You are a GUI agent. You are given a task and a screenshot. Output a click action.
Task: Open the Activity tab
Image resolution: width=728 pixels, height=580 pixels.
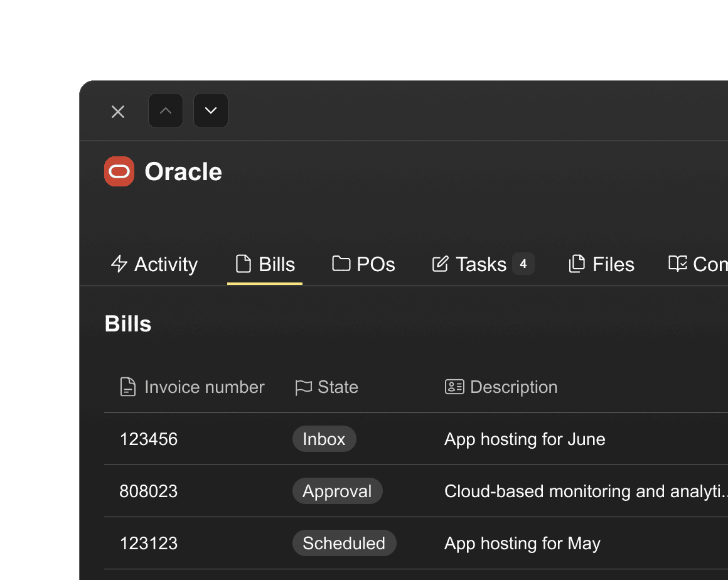click(154, 264)
